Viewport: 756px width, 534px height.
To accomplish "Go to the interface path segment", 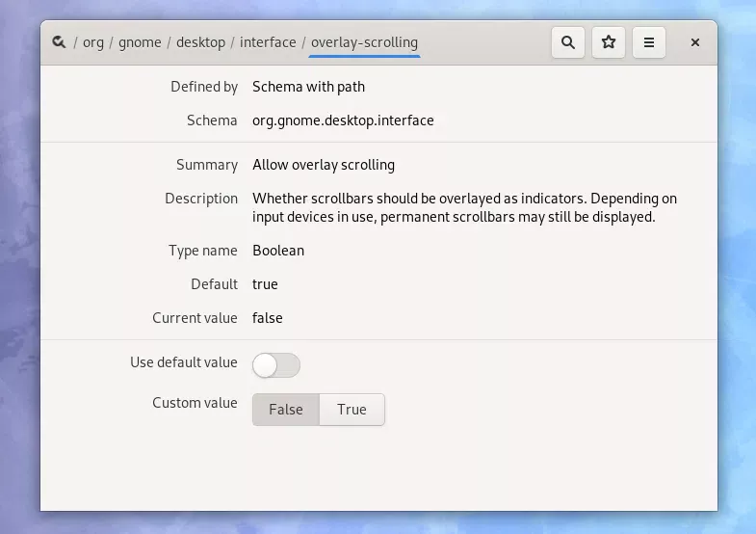I will coord(268,42).
